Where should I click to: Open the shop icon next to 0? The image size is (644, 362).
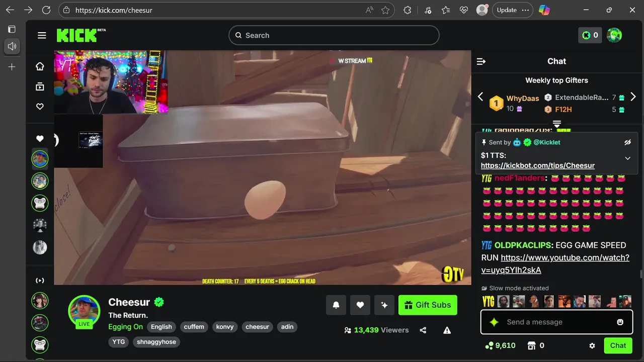(x=531, y=345)
